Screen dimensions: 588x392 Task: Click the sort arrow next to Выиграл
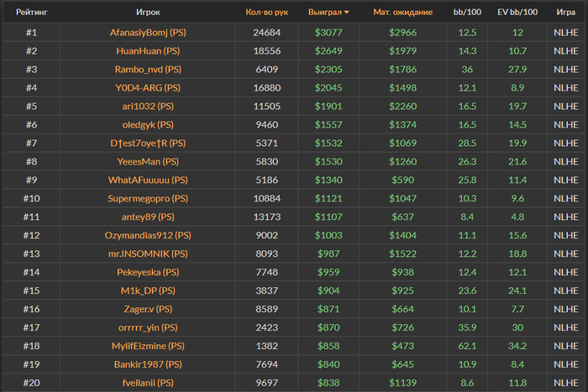coord(347,13)
